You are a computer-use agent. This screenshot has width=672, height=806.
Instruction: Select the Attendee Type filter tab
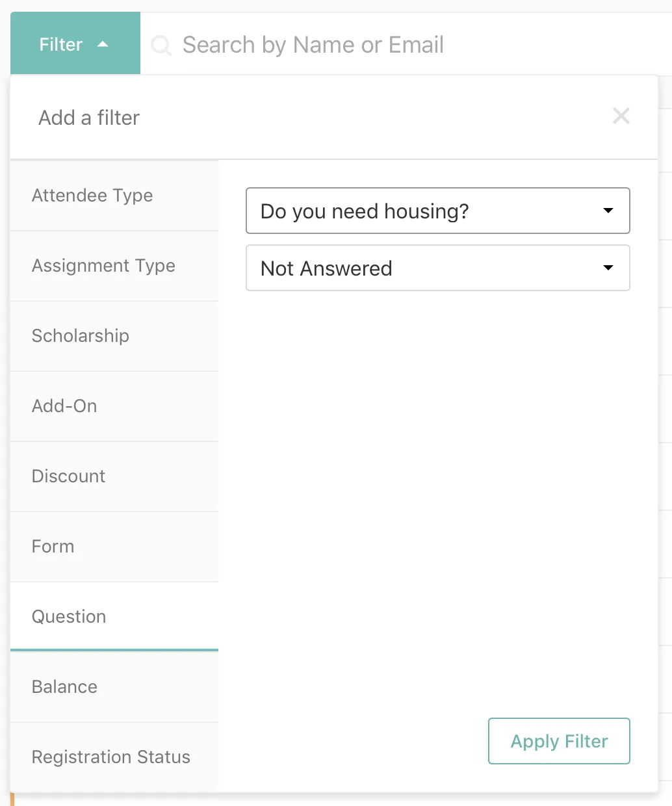tap(114, 196)
